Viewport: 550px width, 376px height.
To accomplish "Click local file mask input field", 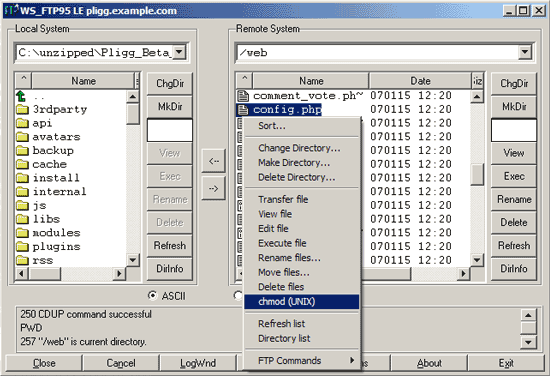I will point(170,130).
